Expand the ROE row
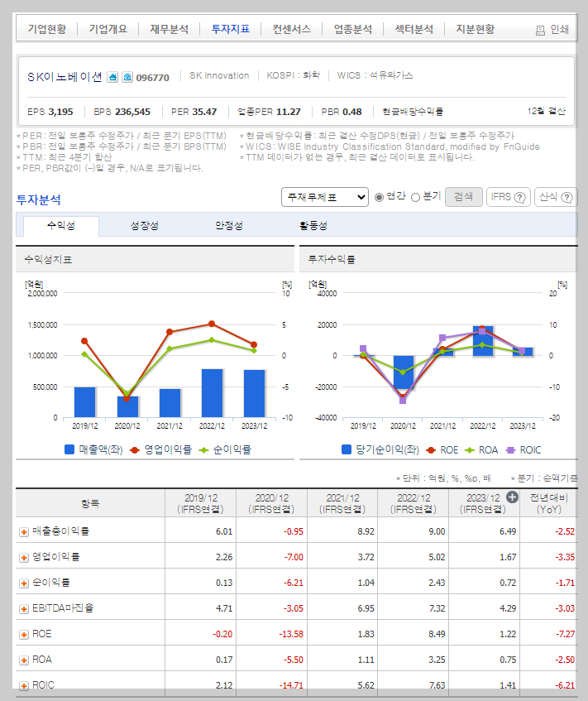The width and height of the screenshot is (588, 701). [x=24, y=635]
